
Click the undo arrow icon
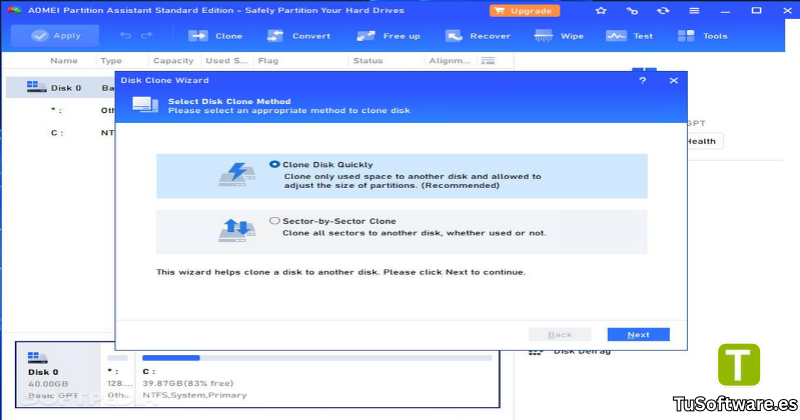click(x=125, y=36)
